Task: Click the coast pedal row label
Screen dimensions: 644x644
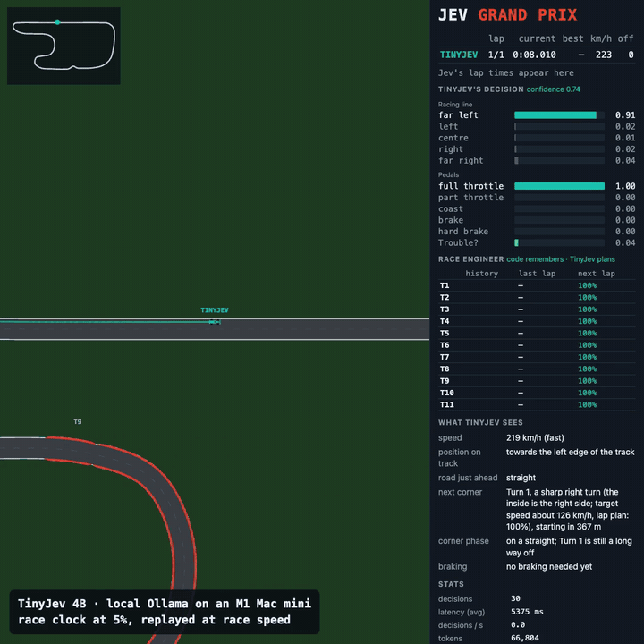Action: pos(450,209)
